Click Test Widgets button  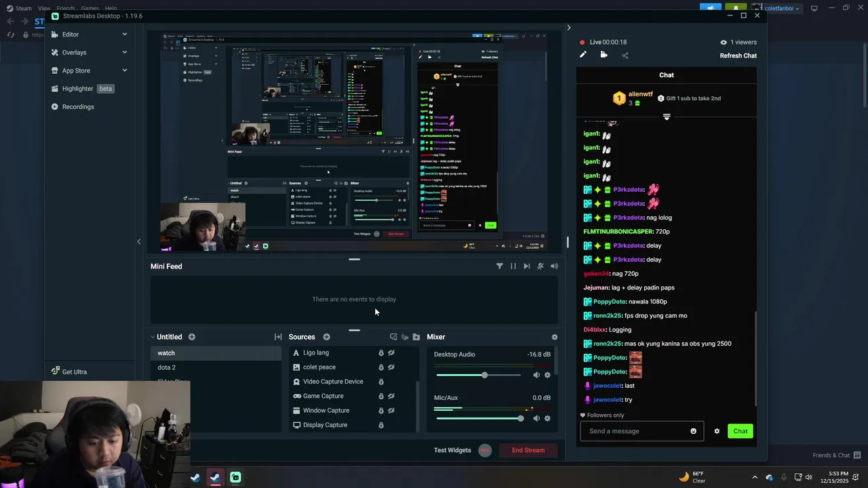(452, 450)
